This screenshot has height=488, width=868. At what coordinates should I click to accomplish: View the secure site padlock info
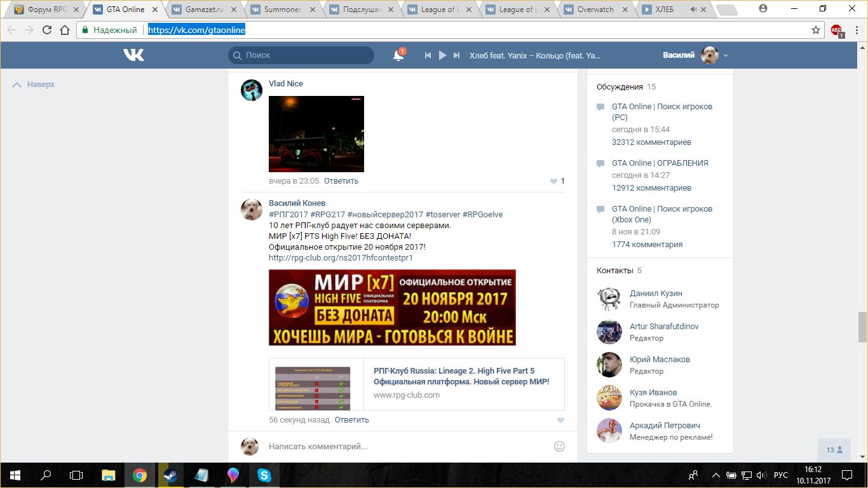click(x=85, y=30)
